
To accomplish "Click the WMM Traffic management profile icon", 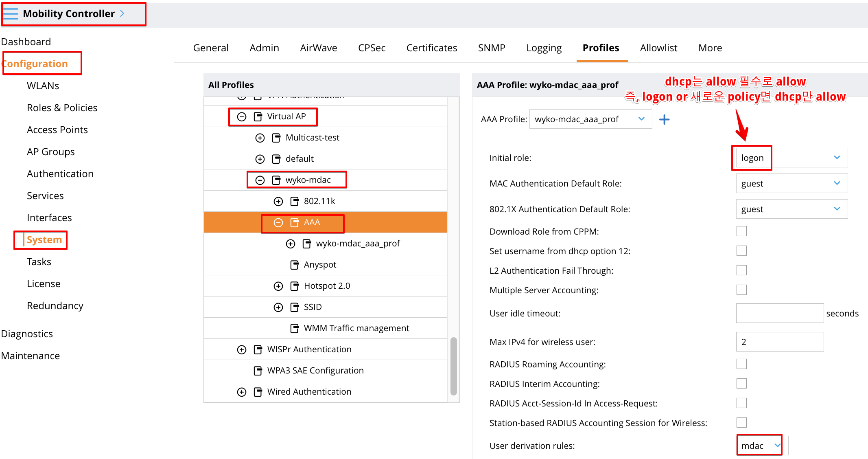I will coord(294,328).
